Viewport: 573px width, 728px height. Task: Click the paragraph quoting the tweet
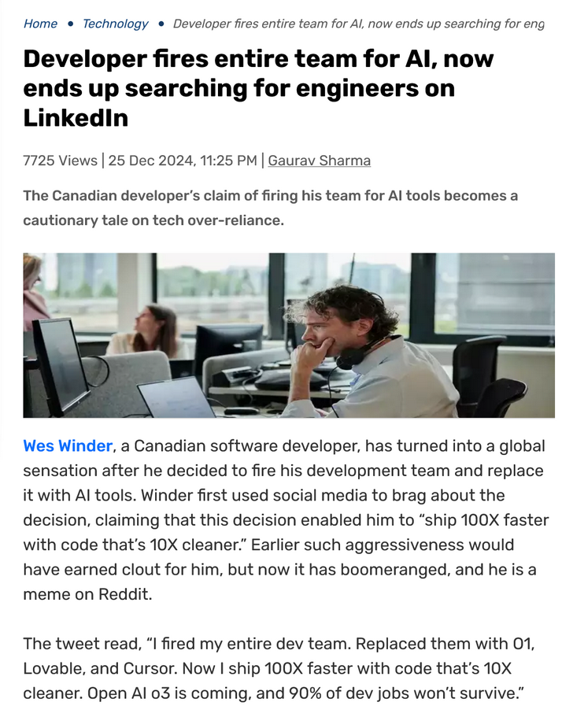279,668
